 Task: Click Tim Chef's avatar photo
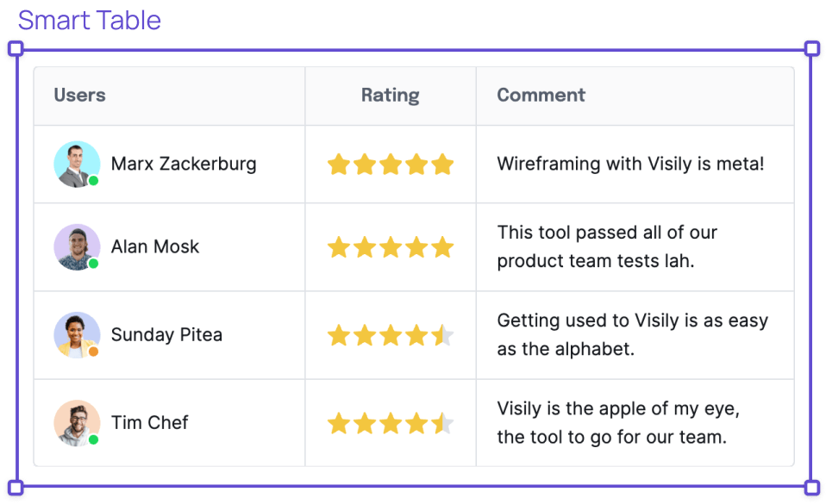point(77,423)
